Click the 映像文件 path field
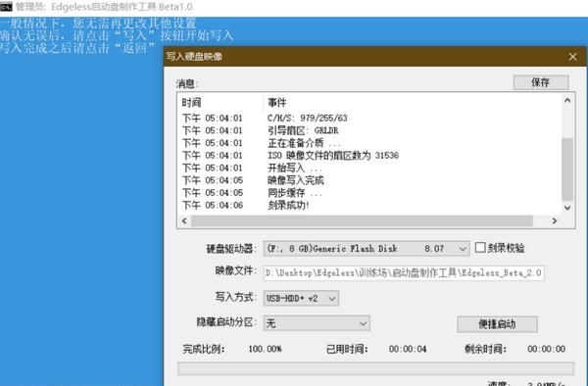The image size is (588, 386). (x=404, y=272)
